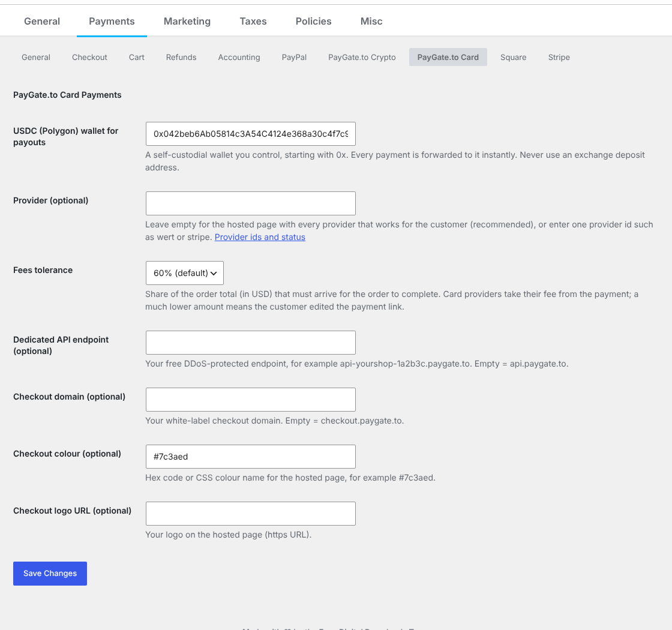
Task: Go to the Policies tab
Action: tap(313, 22)
